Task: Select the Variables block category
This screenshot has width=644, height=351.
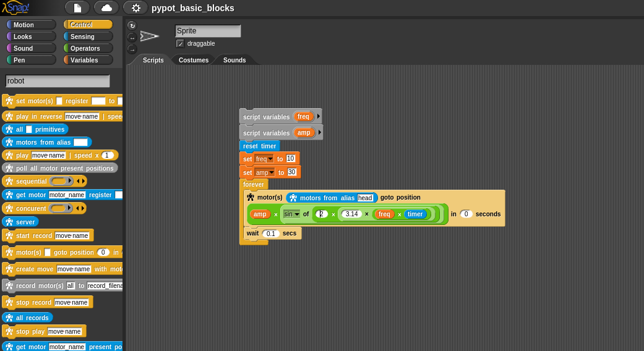Action: click(88, 60)
